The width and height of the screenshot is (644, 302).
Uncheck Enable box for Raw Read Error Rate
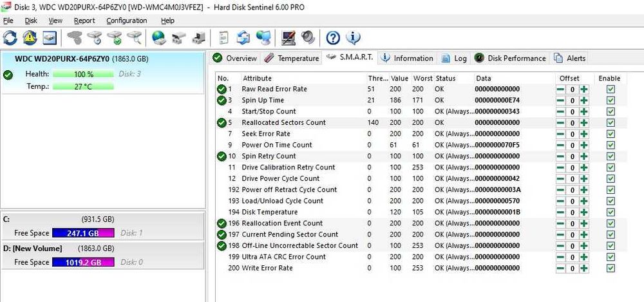[x=611, y=89]
